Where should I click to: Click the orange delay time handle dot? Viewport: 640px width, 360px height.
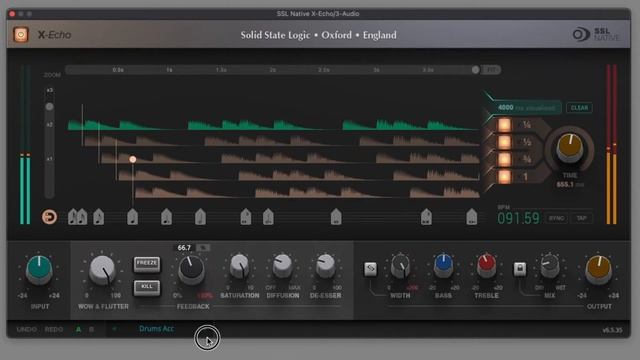click(x=133, y=159)
